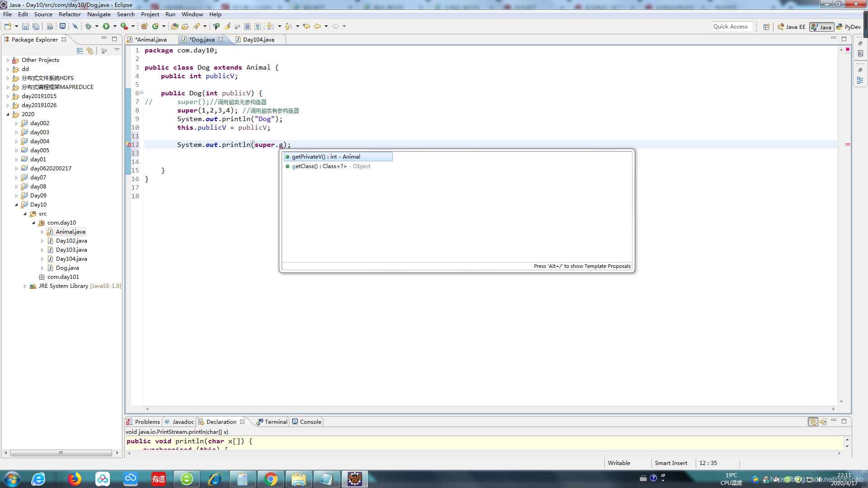Open the Source menu
The height and width of the screenshot is (488, 868).
[x=43, y=14]
